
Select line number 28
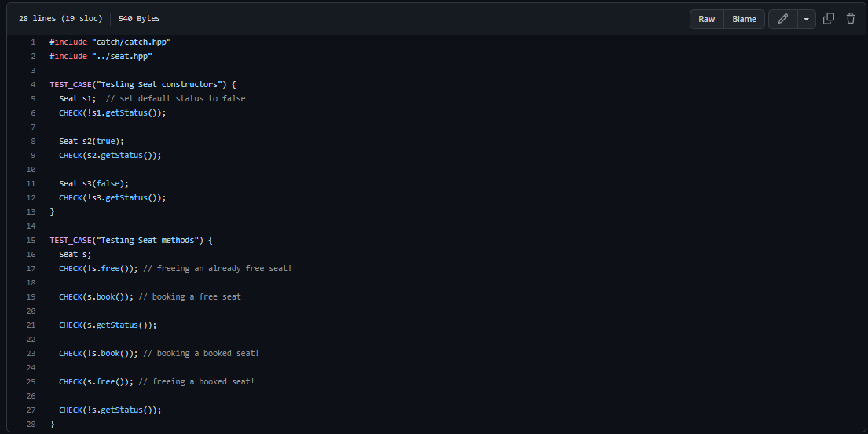pos(31,424)
